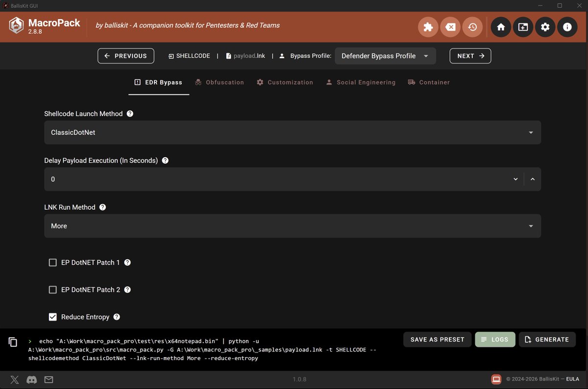This screenshot has height=389, width=588.
Task: Open the info icon in header
Action: click(567, 27)
